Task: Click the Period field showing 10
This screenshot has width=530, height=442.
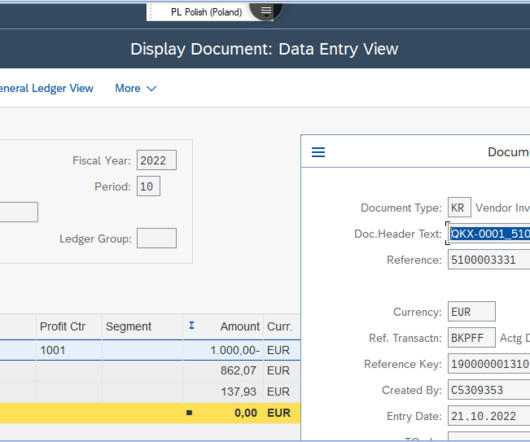Action: tap(148, 186)
